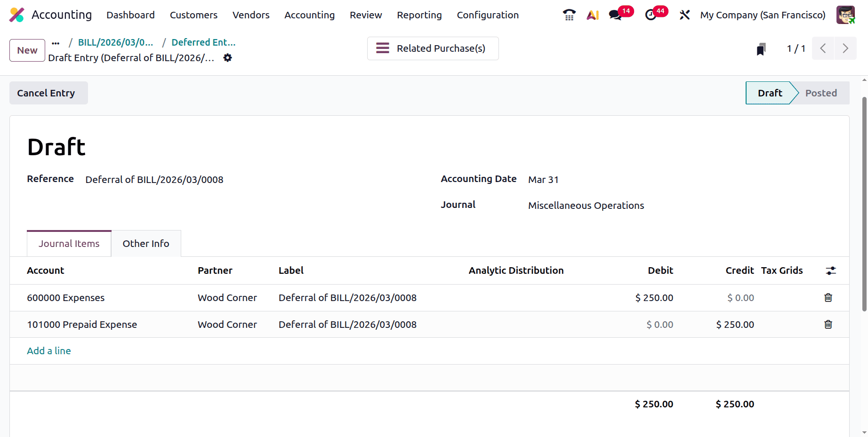Open the VoIP phone icon
The image size is (868, 437).
pos(569,15)
